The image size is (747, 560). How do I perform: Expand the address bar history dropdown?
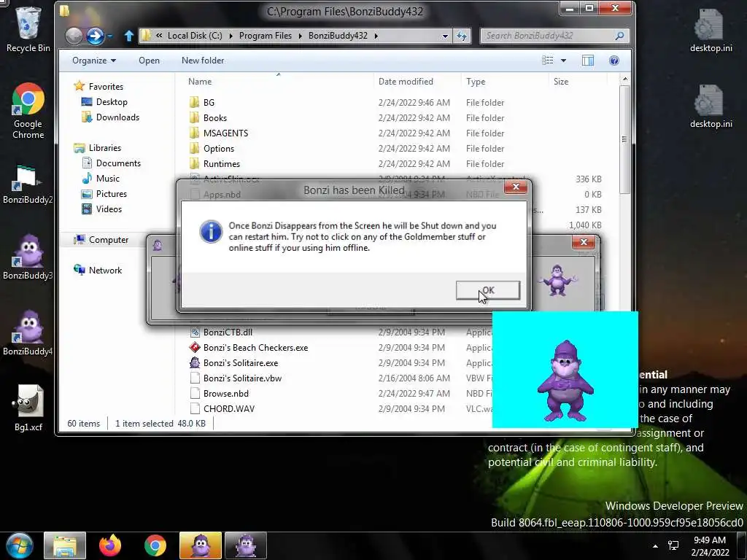(x=445, y=36)
